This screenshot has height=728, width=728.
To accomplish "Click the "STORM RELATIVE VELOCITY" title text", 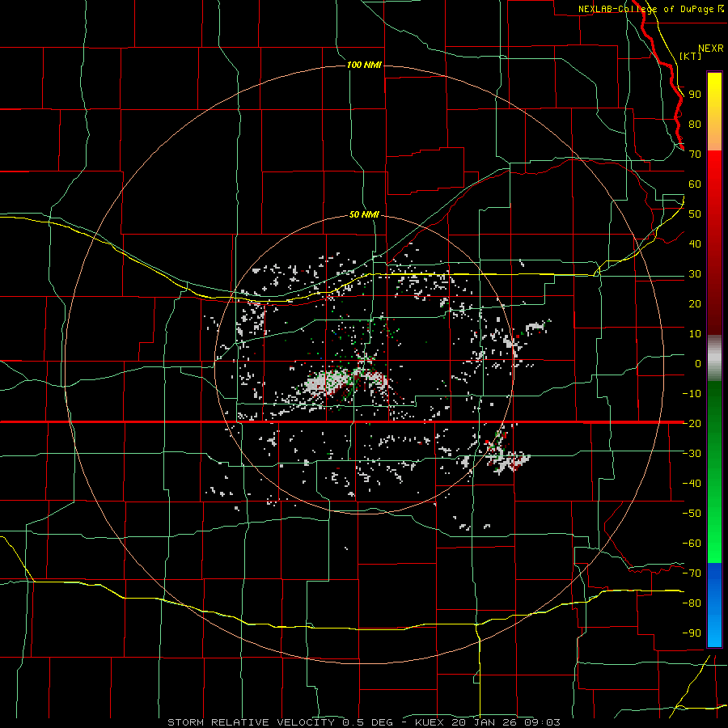I will [x=251, y=722].
